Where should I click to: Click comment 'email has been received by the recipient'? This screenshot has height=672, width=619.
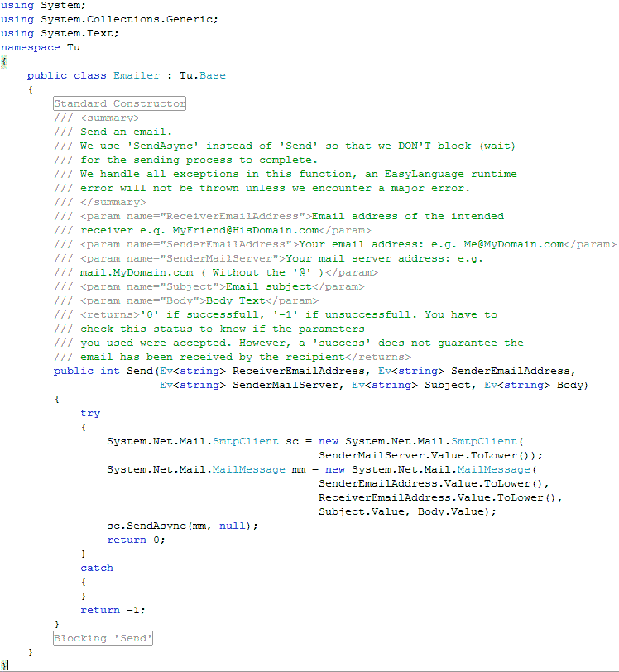[233, 358]
